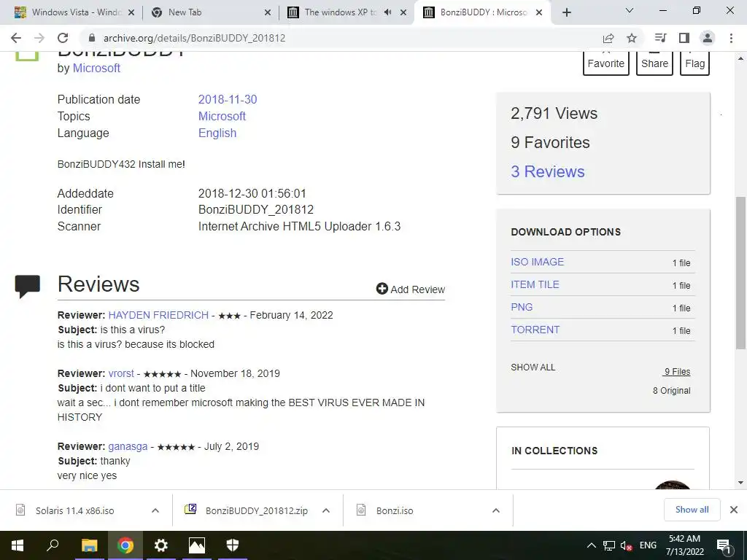Click the Reviews speech bubble icon

27,287
